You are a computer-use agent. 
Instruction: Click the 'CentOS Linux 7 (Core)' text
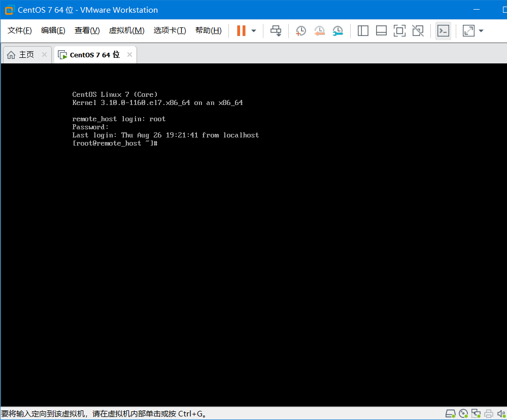[115, 94]
